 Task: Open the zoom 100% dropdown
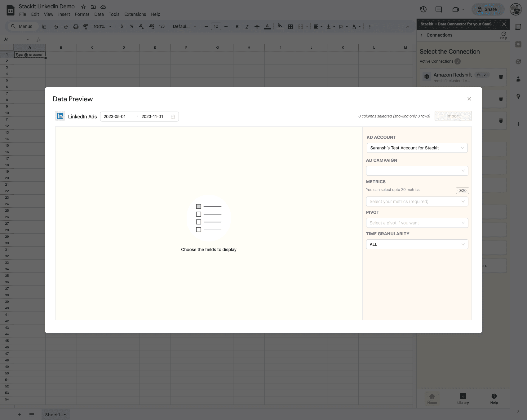coord(102,27)
